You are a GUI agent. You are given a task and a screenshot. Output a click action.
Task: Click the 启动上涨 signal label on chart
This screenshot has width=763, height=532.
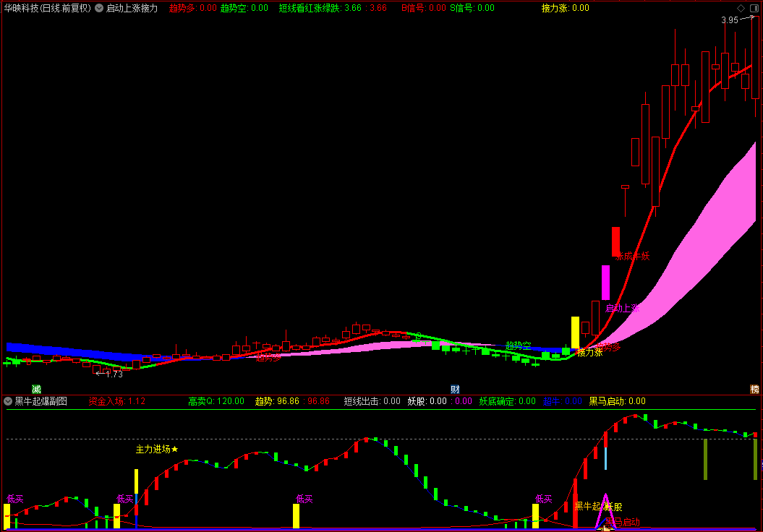point(623,308)
